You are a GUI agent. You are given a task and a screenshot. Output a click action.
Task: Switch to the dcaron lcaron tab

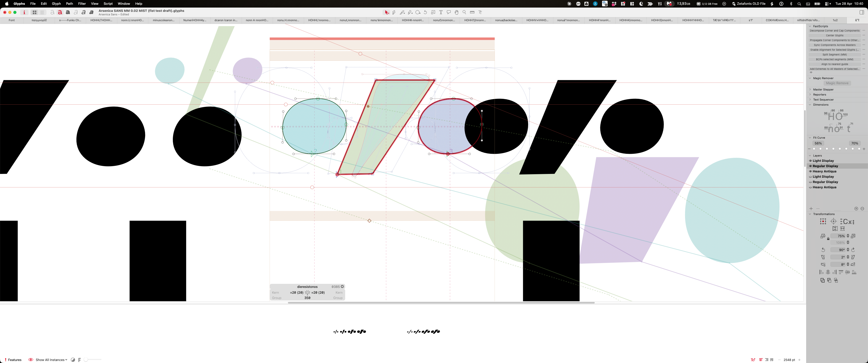click(226, 20)
